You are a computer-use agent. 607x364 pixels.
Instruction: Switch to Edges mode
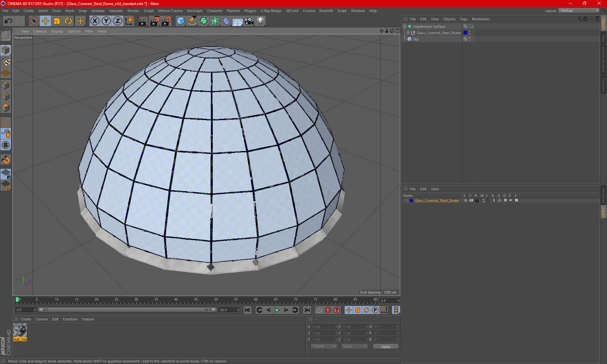(6, 96)
